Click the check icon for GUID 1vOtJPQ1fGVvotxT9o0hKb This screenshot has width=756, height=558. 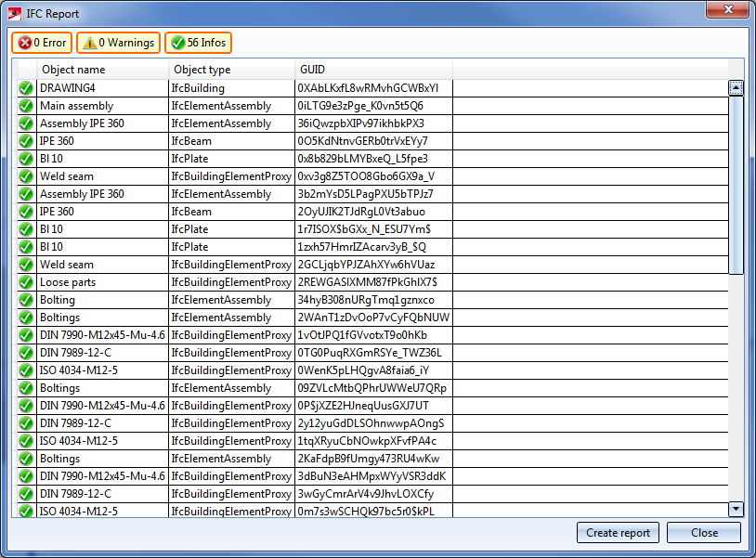pos(26,335)
